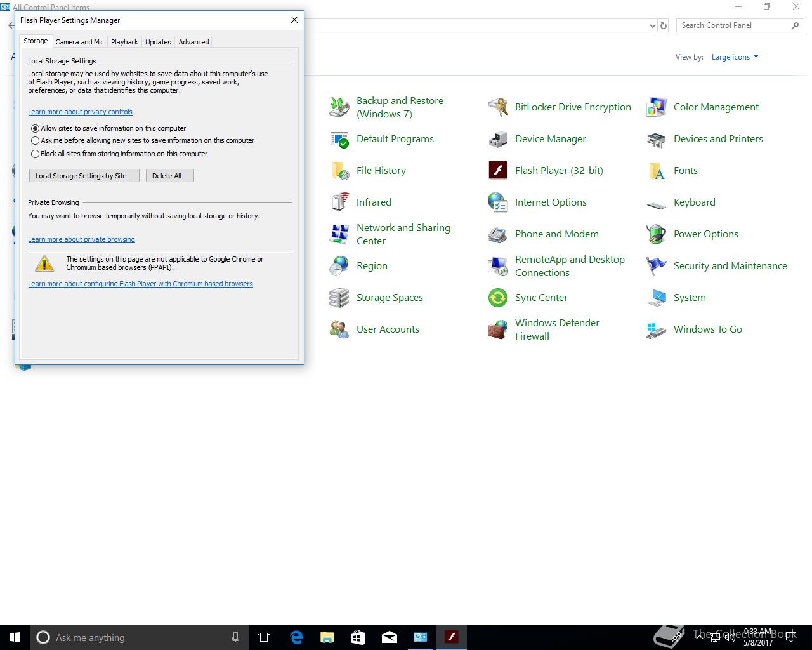Close the Flash Player Settings Manager
This screenshot has height=650, width=812.
(294, 20)
